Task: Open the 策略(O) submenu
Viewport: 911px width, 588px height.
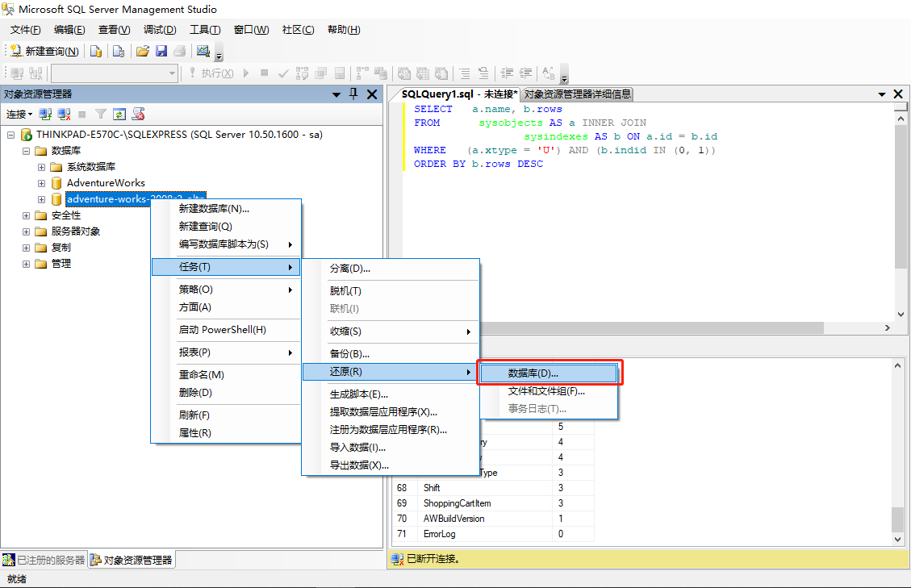Action: point(226,290)
